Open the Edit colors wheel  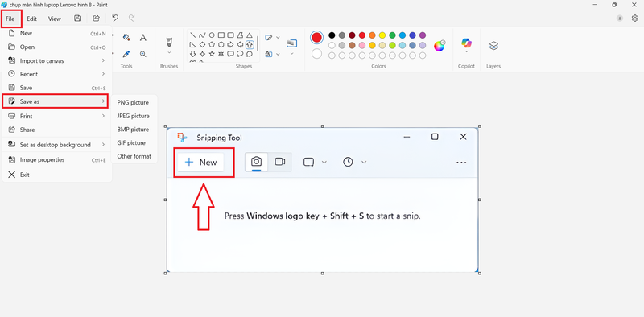point(440,46)
